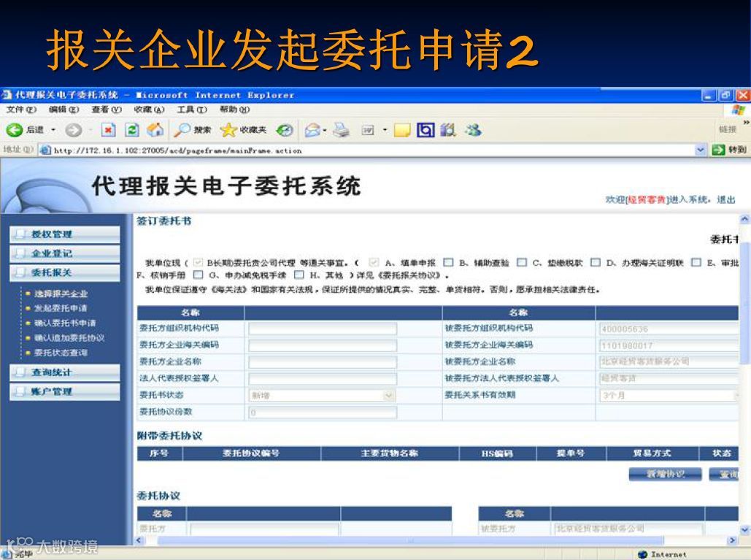Check the B、辅助查验 checkbox
Image resolution: width=751 pixels, height=560 pixels.
[x=448, y=262]
